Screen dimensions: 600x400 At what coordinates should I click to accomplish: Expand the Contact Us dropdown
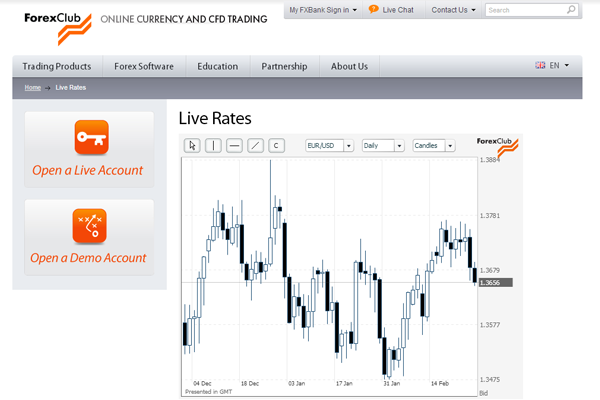click(453, 10)
